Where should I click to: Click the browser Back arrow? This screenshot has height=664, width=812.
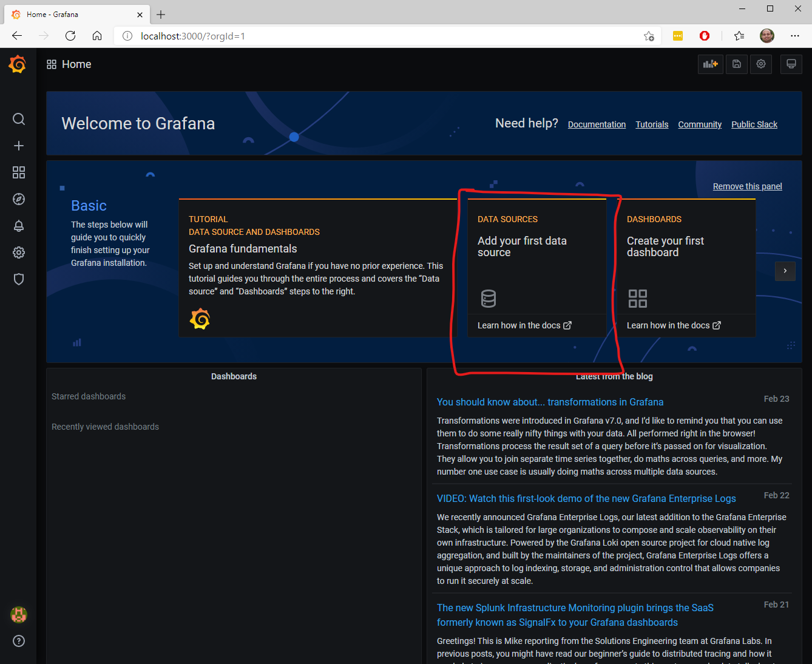pos(17,36)
